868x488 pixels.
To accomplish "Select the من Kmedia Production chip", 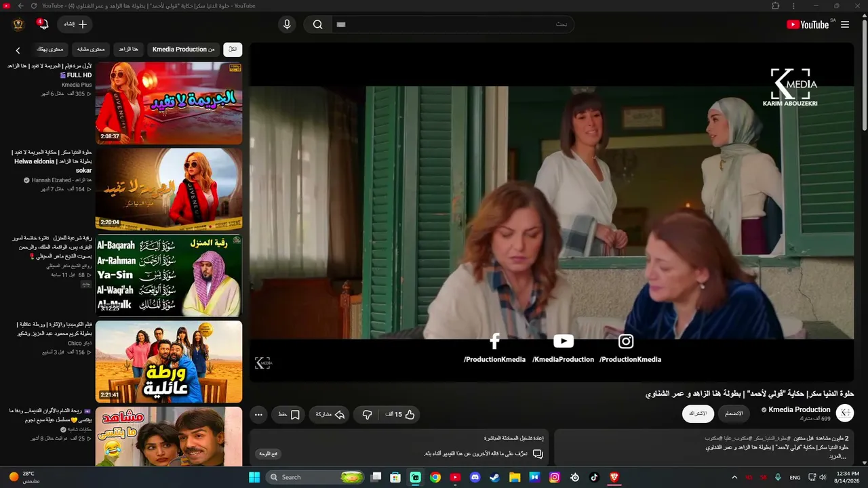I will (x=184, y=49).
